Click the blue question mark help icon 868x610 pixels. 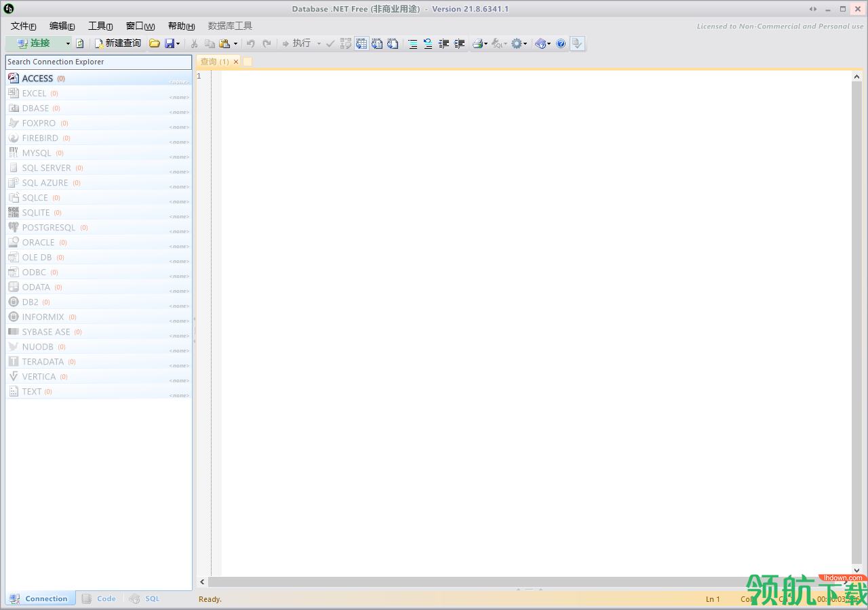(x=561, y=43)
